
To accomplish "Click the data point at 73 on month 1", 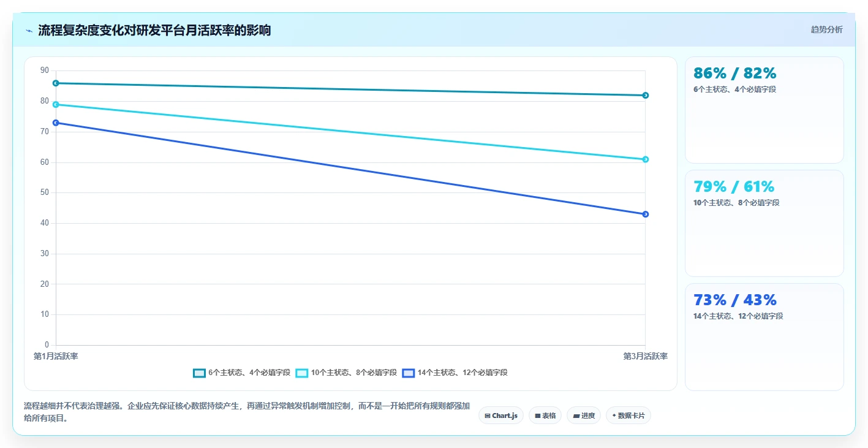I will pyautogui.click(x=56, y=123).
